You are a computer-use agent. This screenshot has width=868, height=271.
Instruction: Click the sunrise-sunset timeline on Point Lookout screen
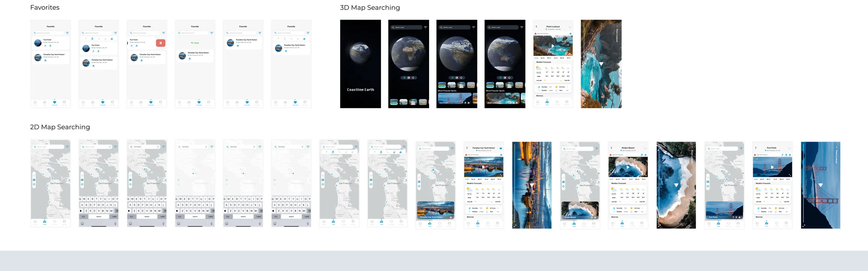(x=553, y=80)
